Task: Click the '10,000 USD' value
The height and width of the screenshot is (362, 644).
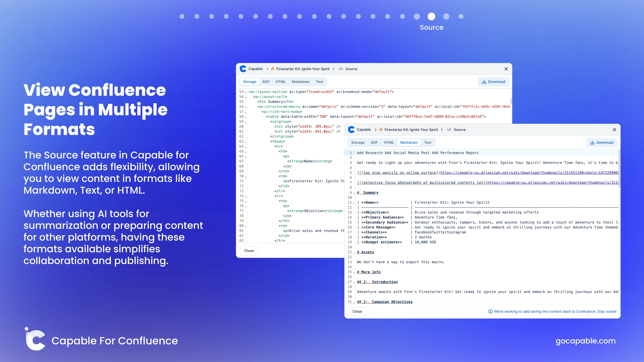Action: [x=425, y=242]
